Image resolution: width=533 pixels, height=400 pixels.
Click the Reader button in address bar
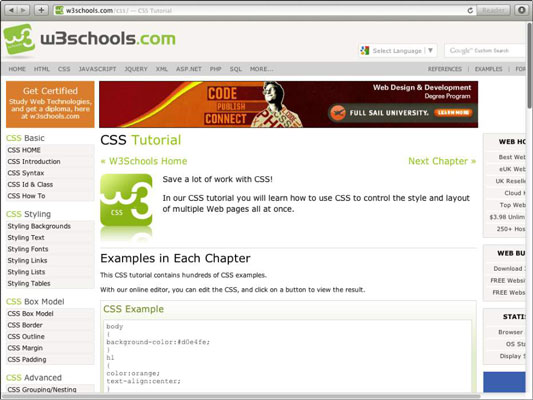[493, 10]
